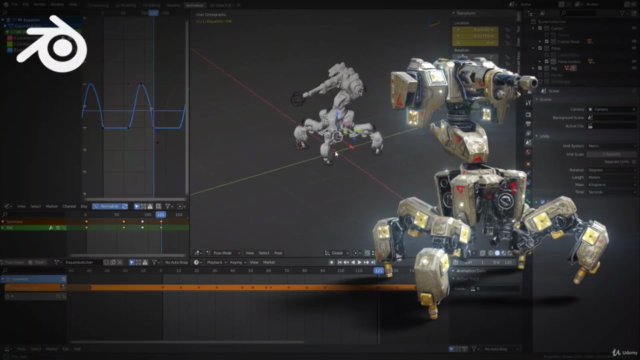Open the Scene properties tab icon
This screenshot has height=360, width=640.
(528, 143)
